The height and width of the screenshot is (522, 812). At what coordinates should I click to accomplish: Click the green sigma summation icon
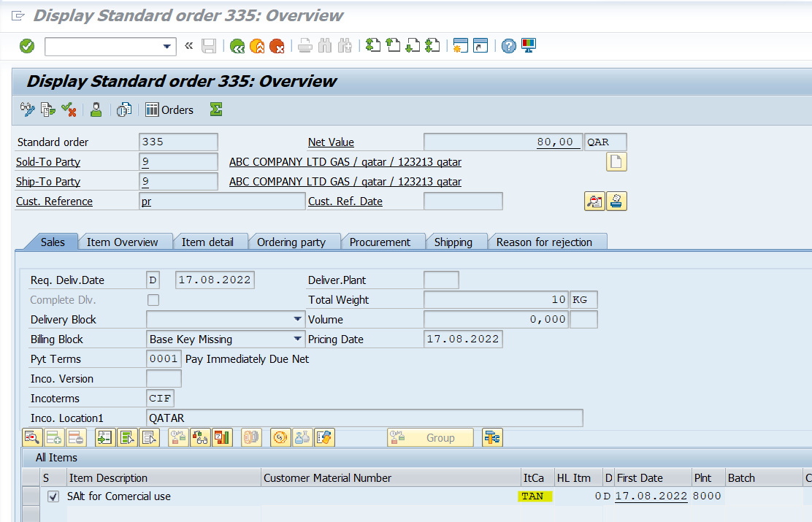tap(215, 110)
